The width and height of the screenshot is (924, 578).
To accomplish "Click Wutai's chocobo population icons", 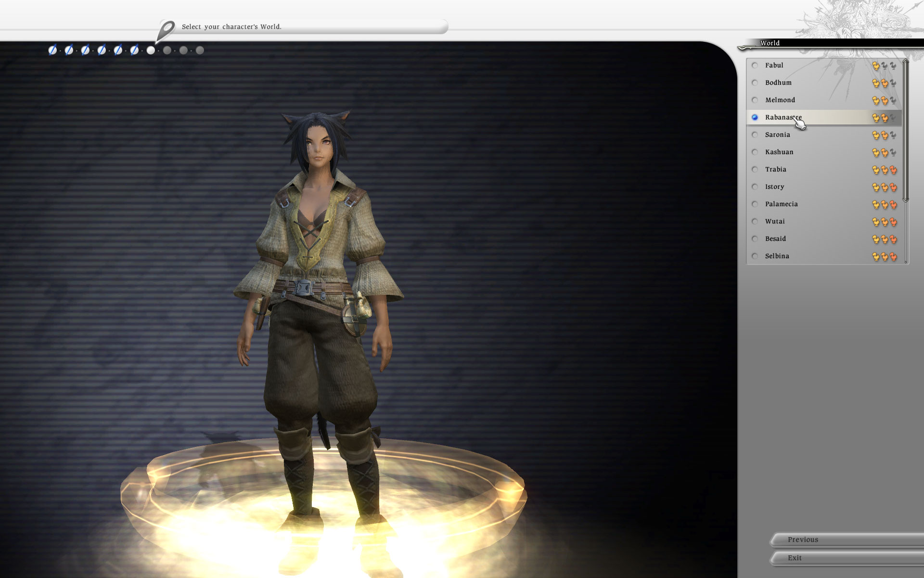I will click(885, 222).
